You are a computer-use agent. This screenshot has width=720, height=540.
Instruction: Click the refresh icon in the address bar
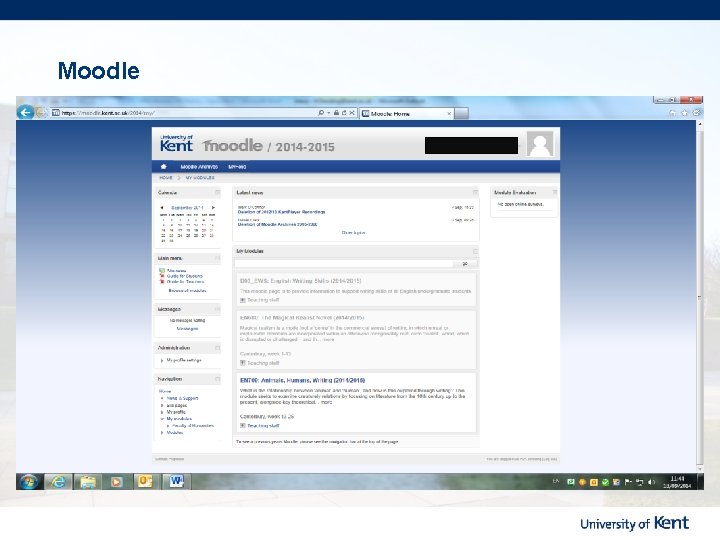point(344,113)
